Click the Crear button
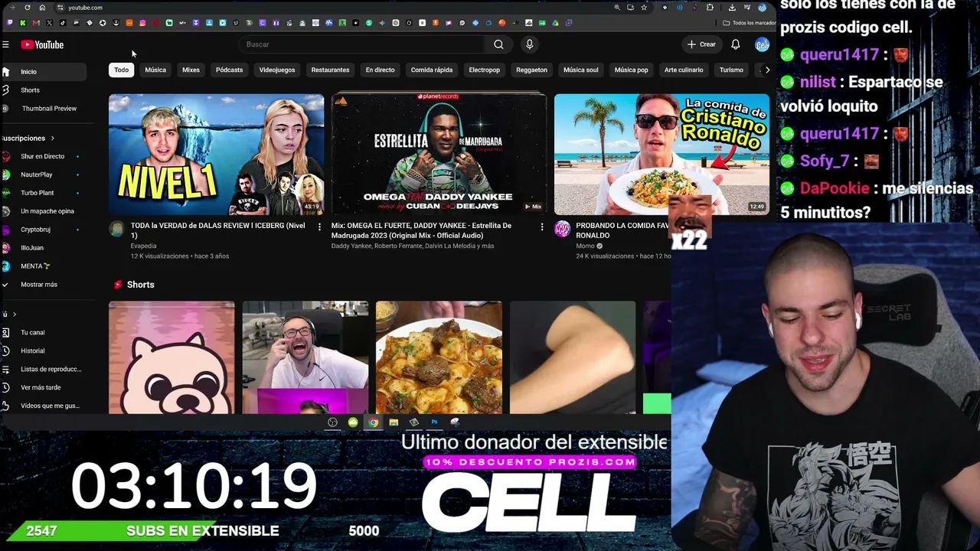The height and width of the screenshot is (551, 980). click(x=701, y=44)
